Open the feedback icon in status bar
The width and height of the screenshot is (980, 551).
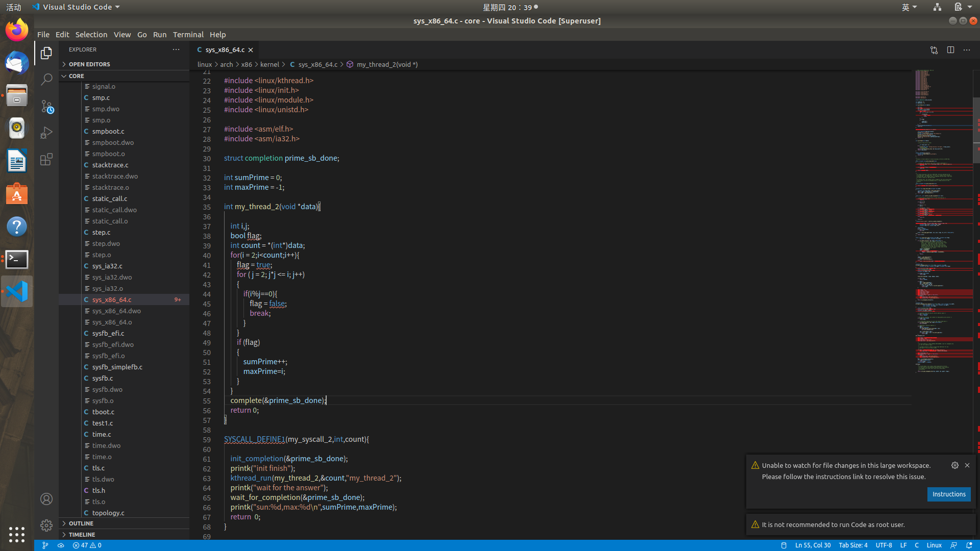coord(953,545)
